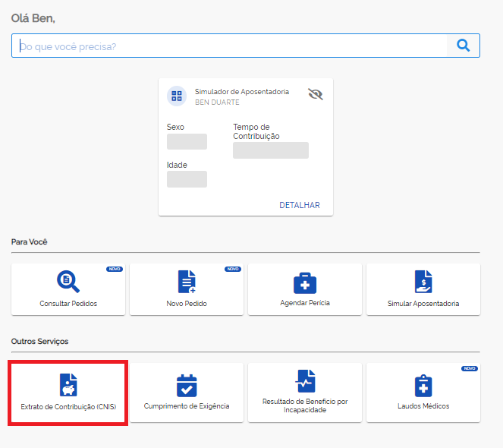
Task: Click the 'Idade' label
Action: point(177,165)
